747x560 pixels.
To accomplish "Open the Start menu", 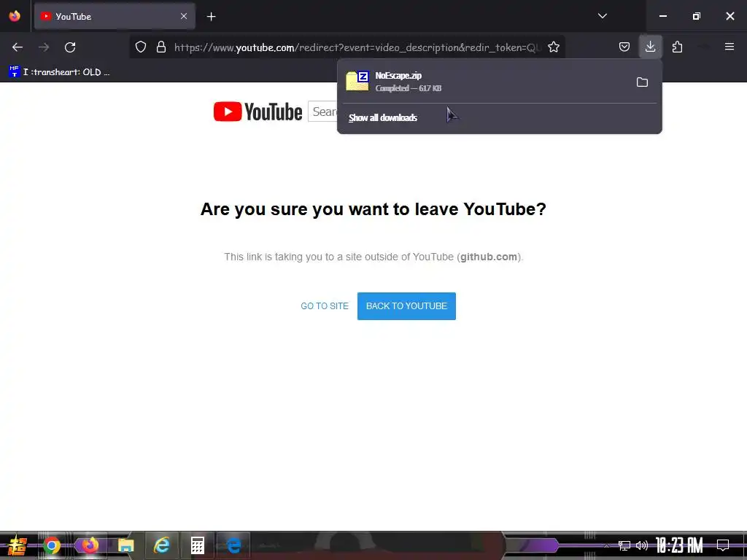I will coord(16,545).
